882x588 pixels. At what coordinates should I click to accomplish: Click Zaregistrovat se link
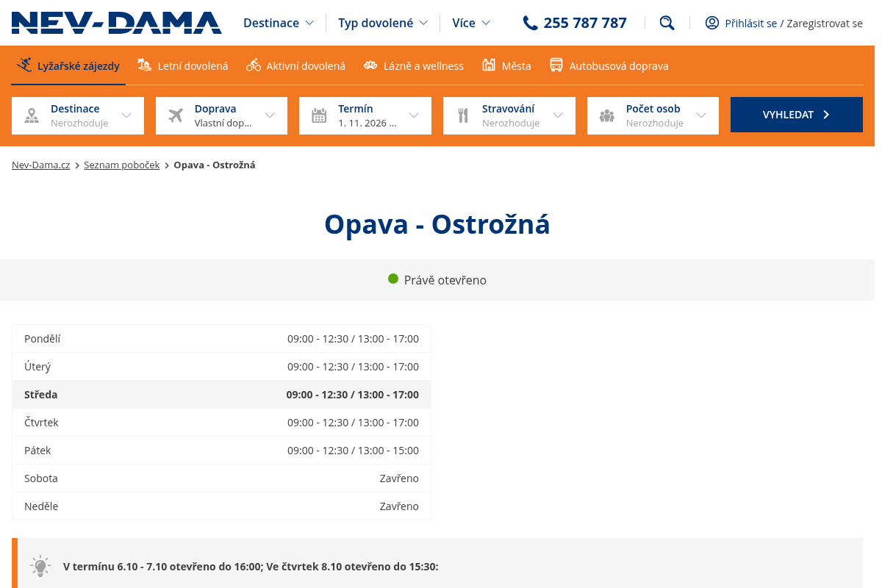pos(825,24)
